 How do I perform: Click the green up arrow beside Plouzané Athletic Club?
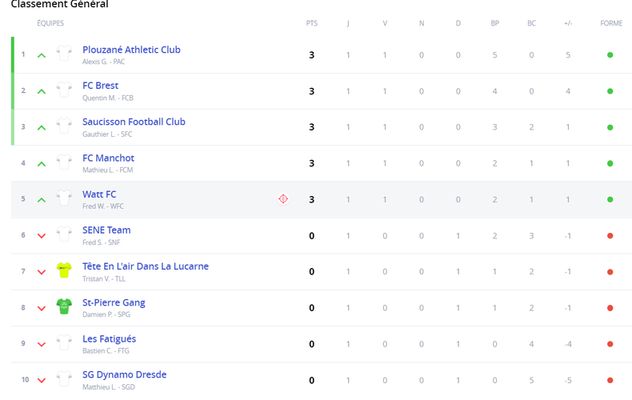tap(42, 56)
